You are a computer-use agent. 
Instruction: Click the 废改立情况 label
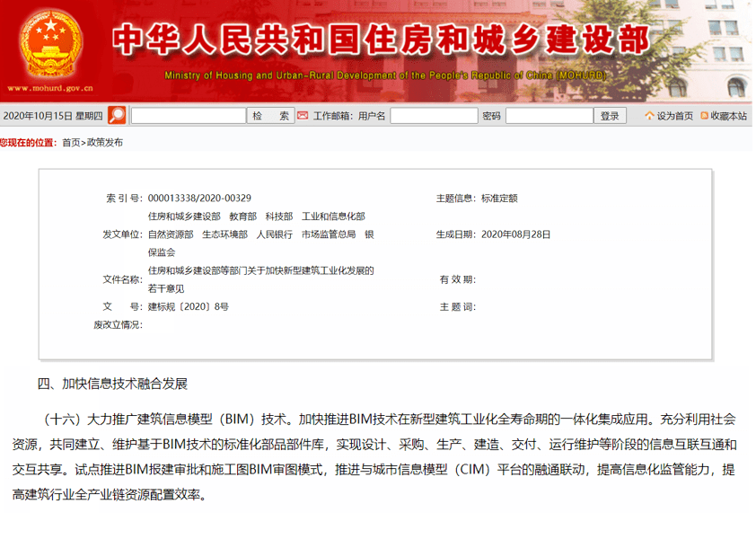(119, 325)
